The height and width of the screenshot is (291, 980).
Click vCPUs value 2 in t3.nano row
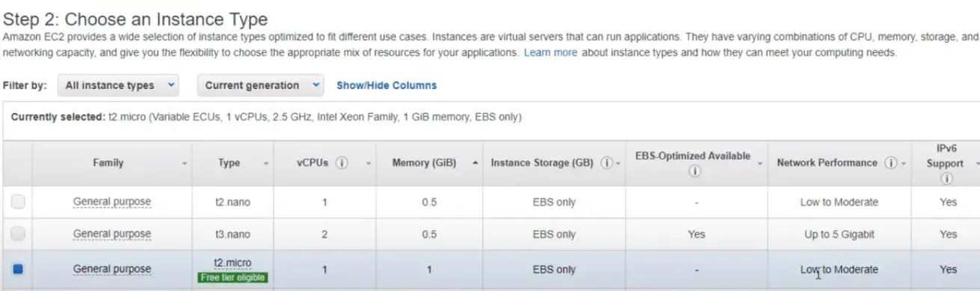(324, 234)
